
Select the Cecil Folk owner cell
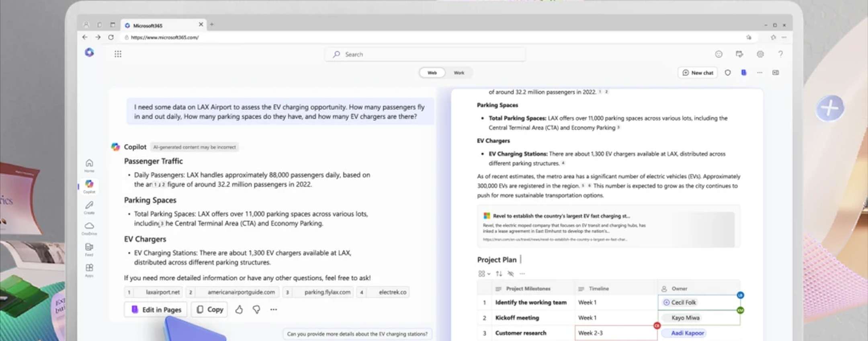pos(699,302)
